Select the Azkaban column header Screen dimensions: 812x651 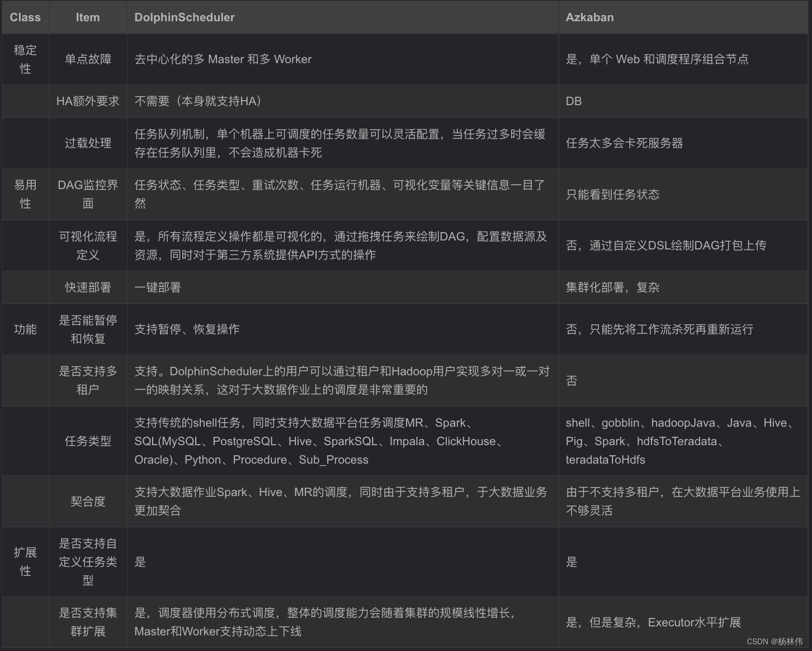589,17
